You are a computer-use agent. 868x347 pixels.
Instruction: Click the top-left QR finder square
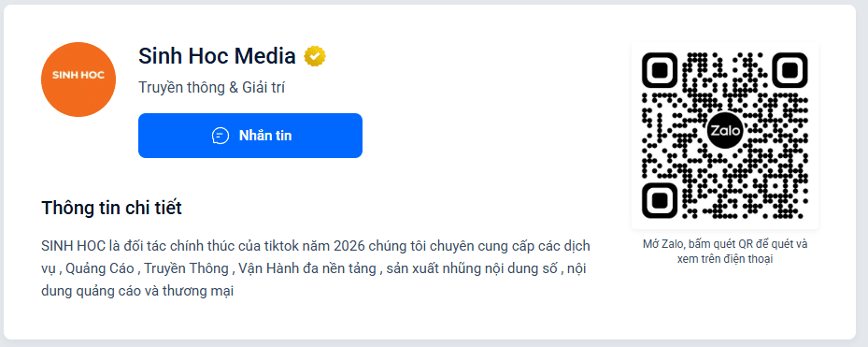(x=660, y=70)
